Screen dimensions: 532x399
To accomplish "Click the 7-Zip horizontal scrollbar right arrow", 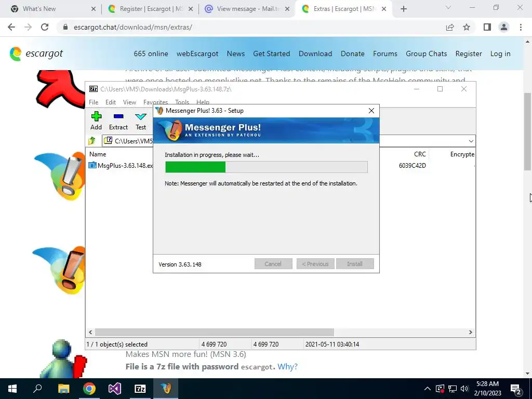I will coord(471,332).
